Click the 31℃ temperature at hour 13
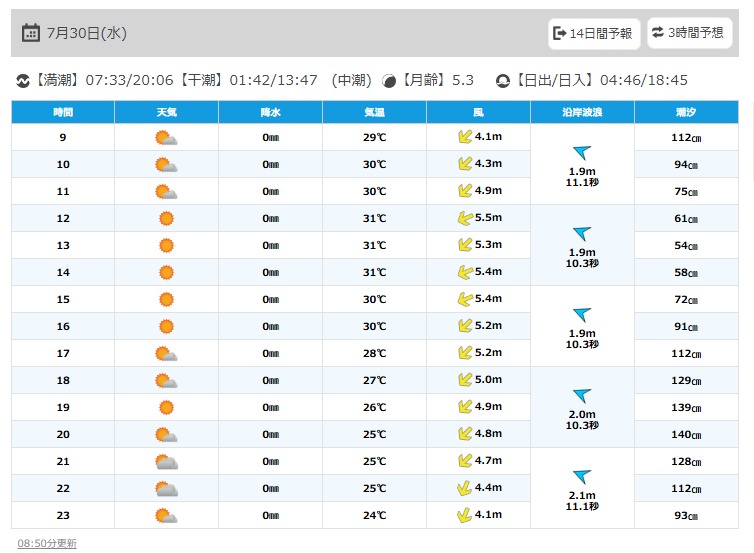The image size is (754, 553). point(375,245)
